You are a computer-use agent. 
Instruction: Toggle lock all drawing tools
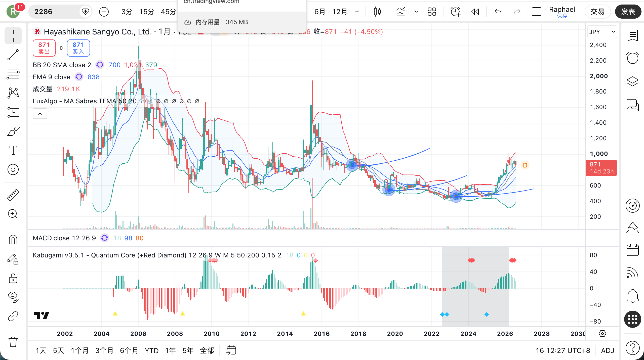(x=13, y=278)
